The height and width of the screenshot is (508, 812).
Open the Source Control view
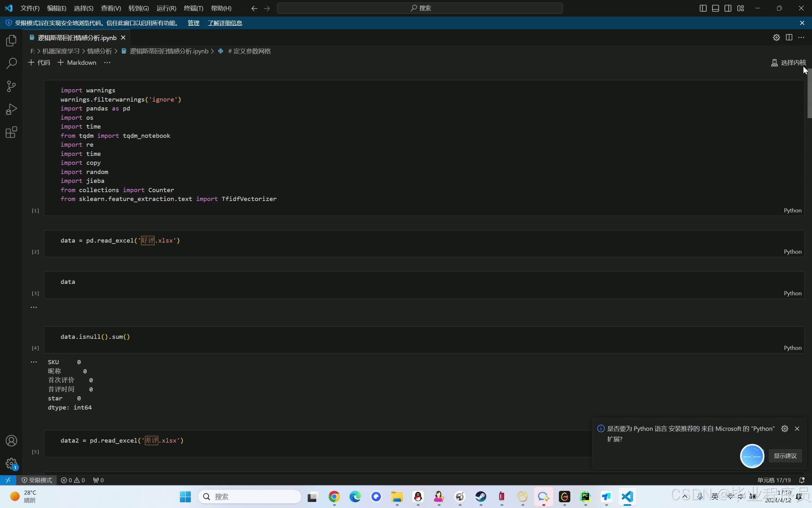click(11, 86)
